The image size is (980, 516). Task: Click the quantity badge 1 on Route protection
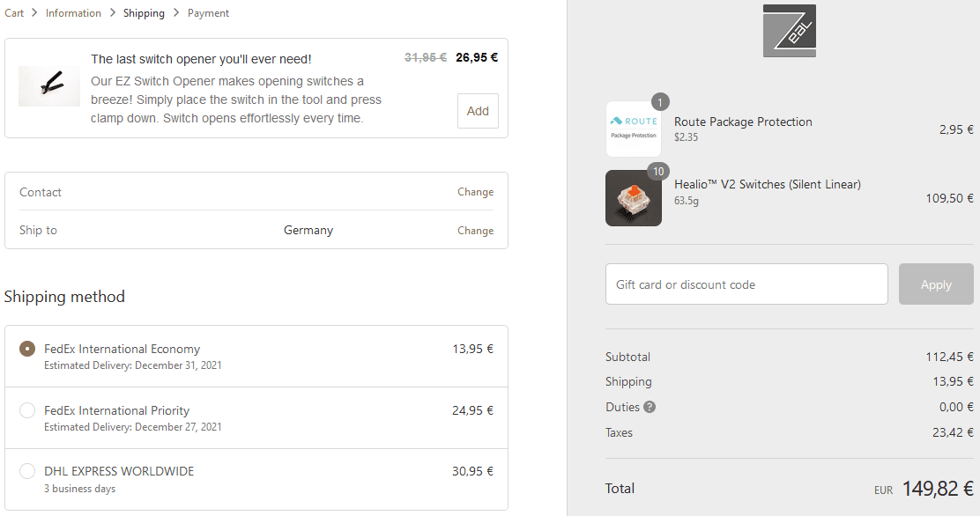point(660,102)
